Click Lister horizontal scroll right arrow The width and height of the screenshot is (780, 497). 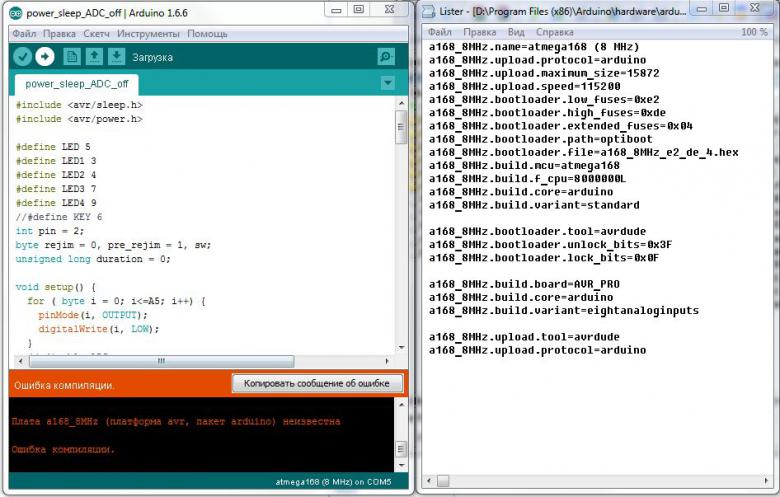click(x=766, y=481)
